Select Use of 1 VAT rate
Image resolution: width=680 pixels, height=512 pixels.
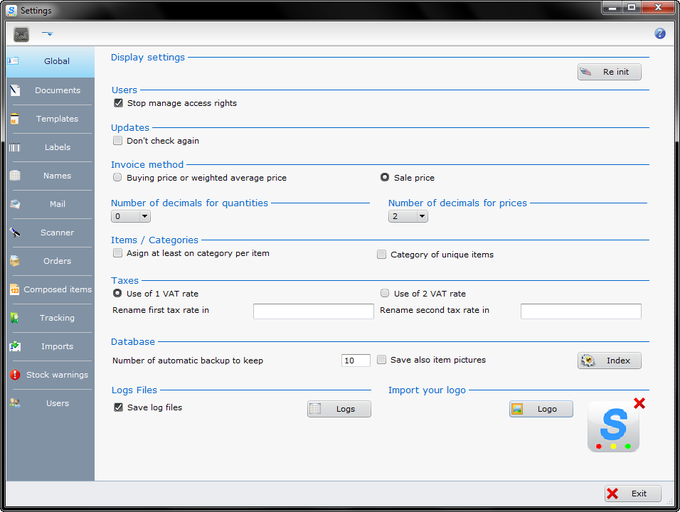pos(117,294)
